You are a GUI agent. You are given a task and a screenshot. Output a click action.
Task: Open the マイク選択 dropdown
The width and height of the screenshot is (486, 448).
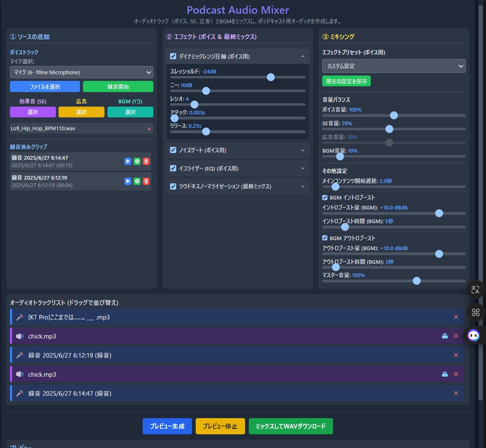(x=82, y=72)
